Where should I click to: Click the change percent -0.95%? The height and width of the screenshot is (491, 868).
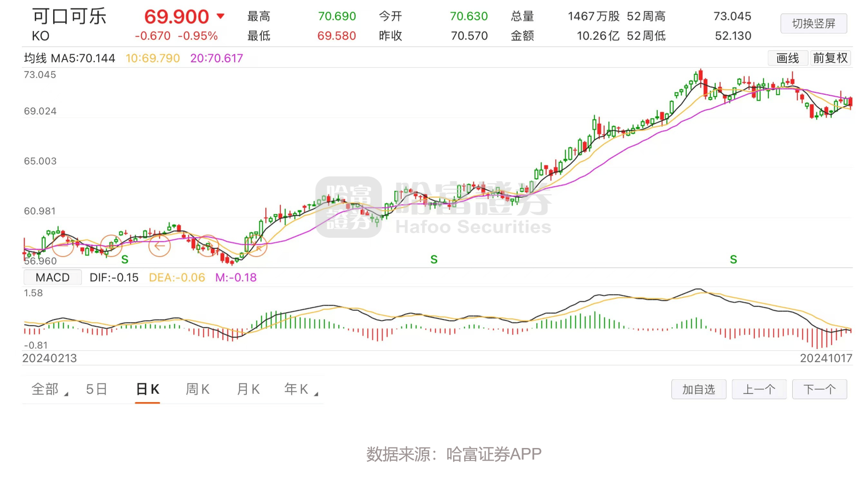198,36
